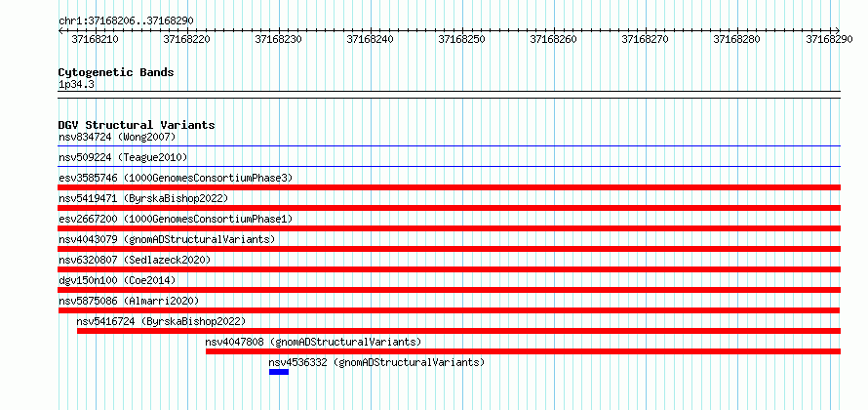Select the DGV Structural Variants track title

coord(137,125)
